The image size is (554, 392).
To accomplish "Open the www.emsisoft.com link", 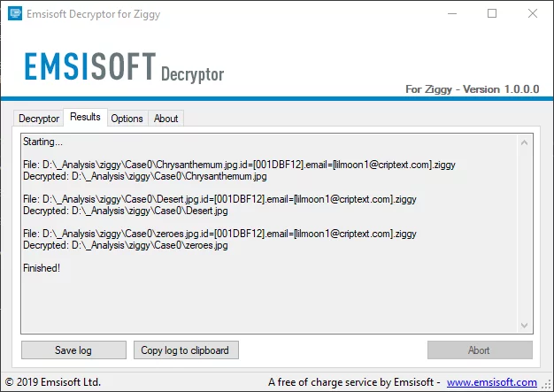I will tap(491, 382).
